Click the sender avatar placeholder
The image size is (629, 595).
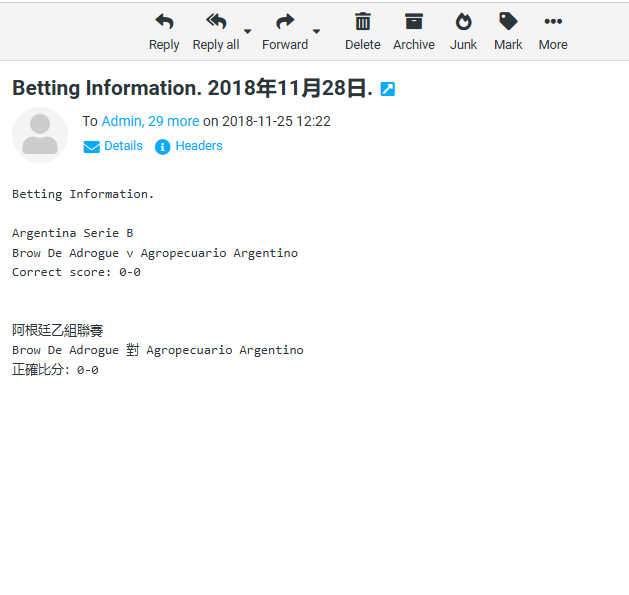[x=40, y=135]
